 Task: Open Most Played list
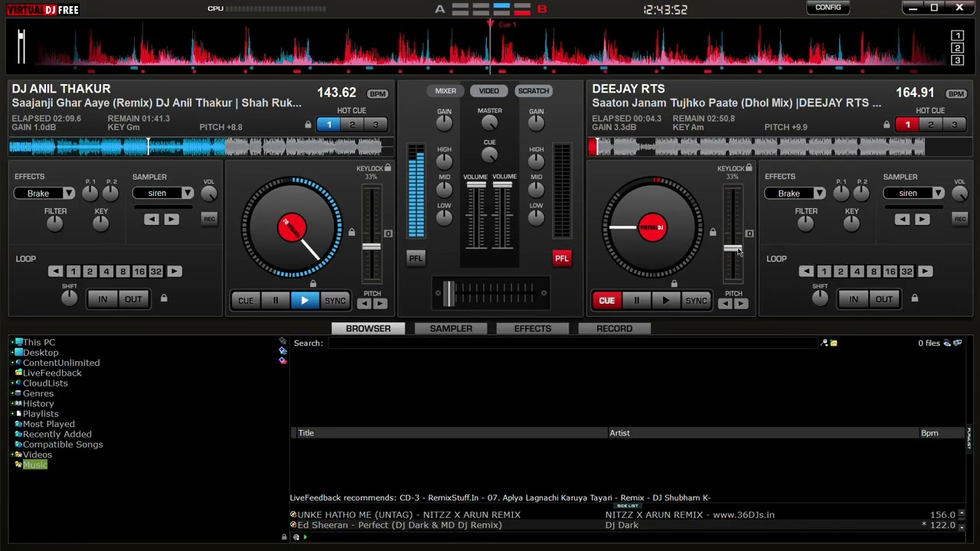point(48,424)
